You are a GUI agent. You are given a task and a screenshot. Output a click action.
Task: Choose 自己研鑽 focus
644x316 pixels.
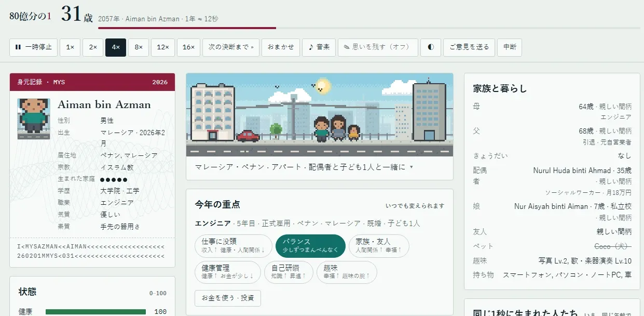(x=289, y=272)
